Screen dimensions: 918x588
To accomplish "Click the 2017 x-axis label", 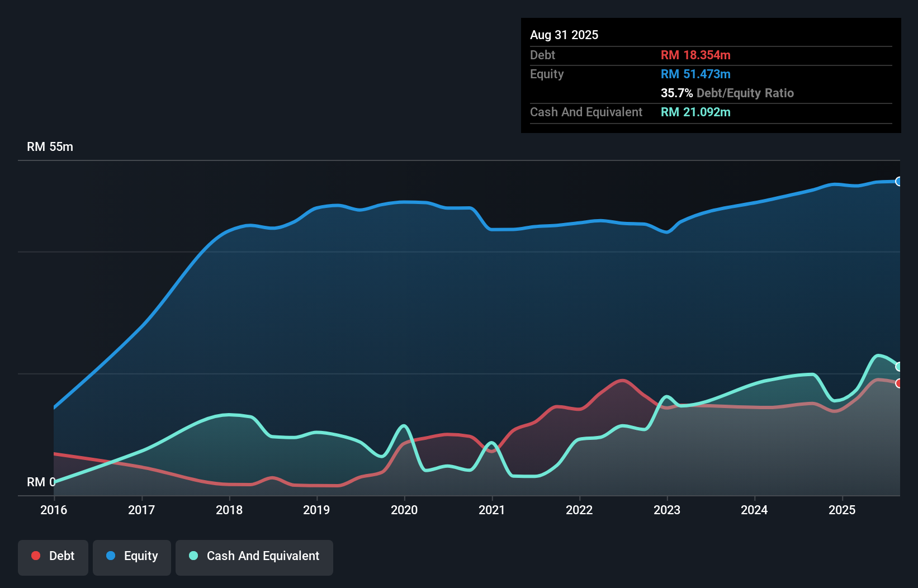I will [x=141, y=510].
